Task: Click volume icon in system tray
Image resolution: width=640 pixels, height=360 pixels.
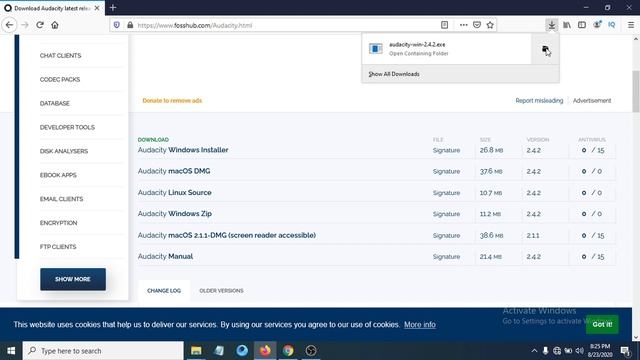Action: [x=579, y=351]
